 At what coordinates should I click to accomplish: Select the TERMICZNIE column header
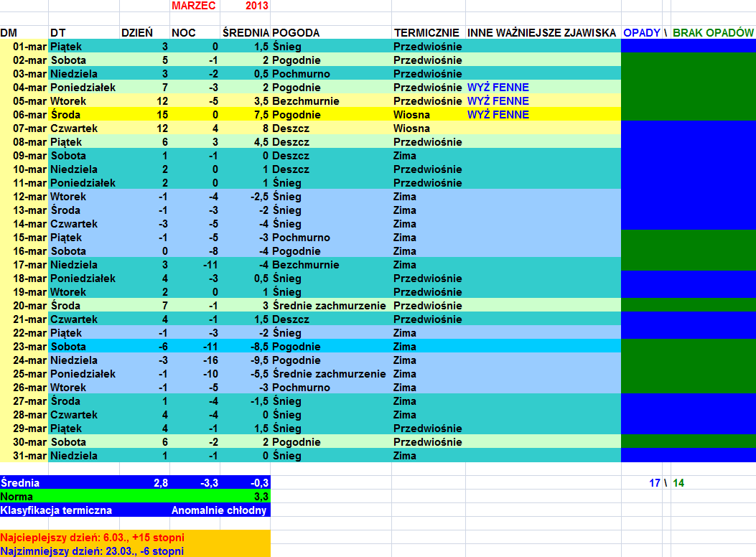click(426, 33)
